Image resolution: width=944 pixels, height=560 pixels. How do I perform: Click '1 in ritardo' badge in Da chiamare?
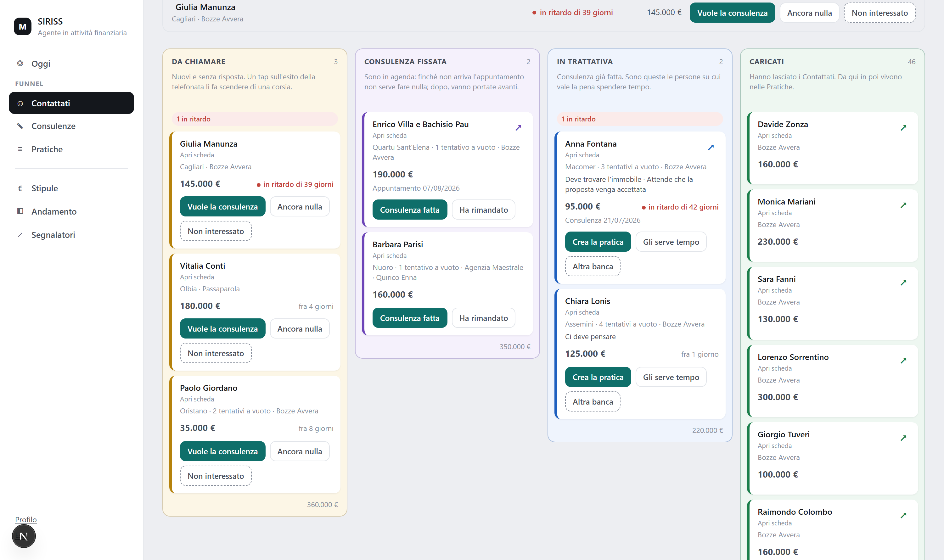[x=255, y=119]
